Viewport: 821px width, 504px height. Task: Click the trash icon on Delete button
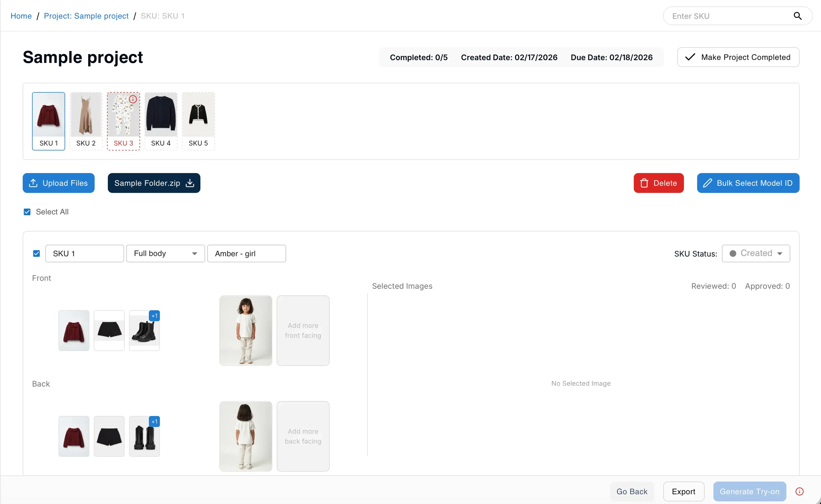(644, 183)
